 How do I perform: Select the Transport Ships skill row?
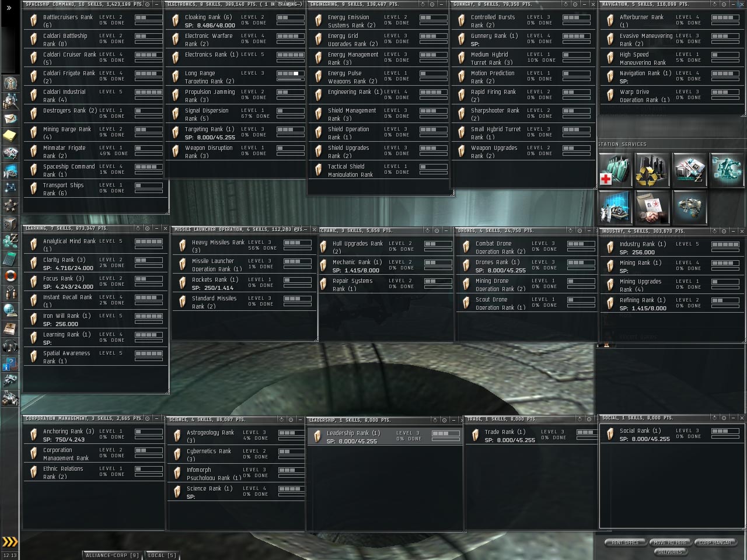coord(96,189)
